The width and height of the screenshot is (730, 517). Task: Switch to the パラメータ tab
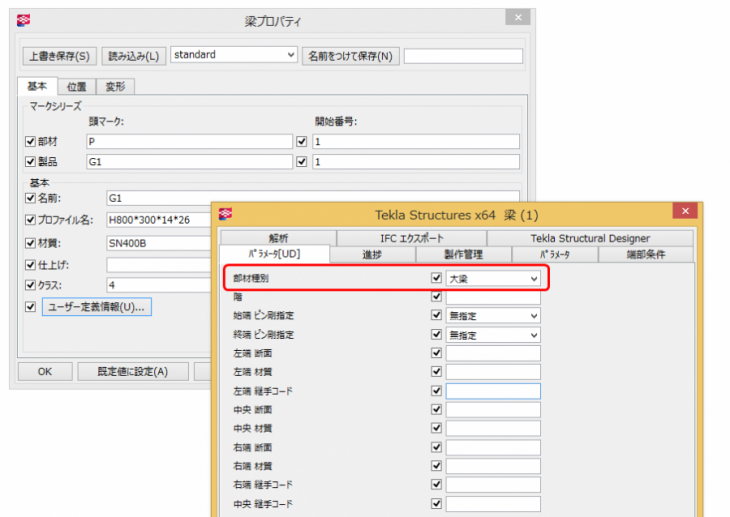point(555,254)
